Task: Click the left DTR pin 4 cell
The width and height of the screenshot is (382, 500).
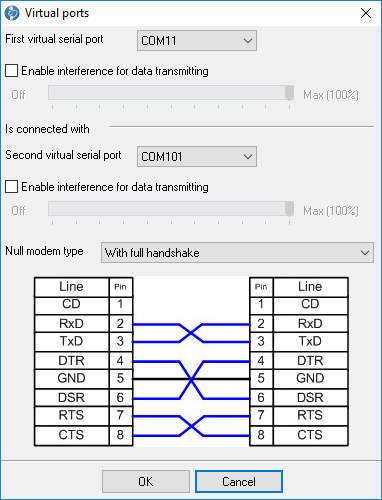Action: [120, 361]
